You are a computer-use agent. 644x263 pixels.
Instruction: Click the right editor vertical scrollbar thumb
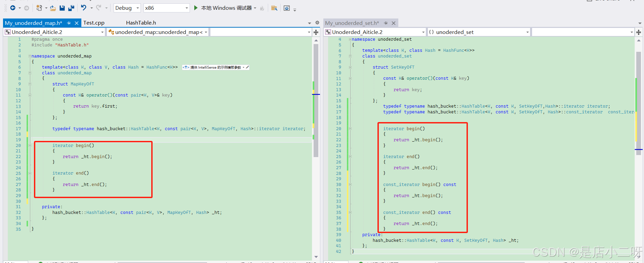click(x=639, y=103)
